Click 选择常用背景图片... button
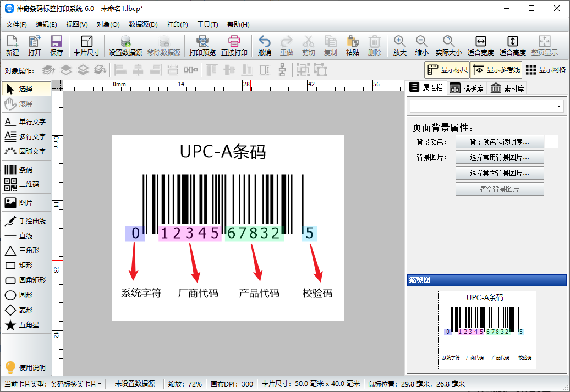 tap(500, 157)
